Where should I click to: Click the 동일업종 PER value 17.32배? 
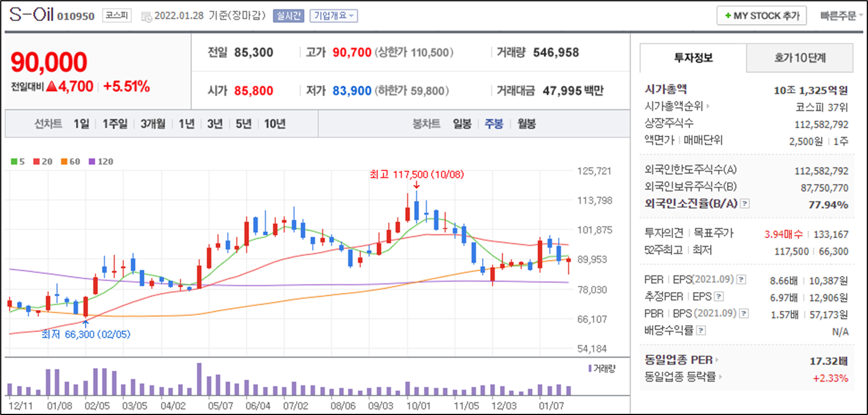[x=830, y=361]
